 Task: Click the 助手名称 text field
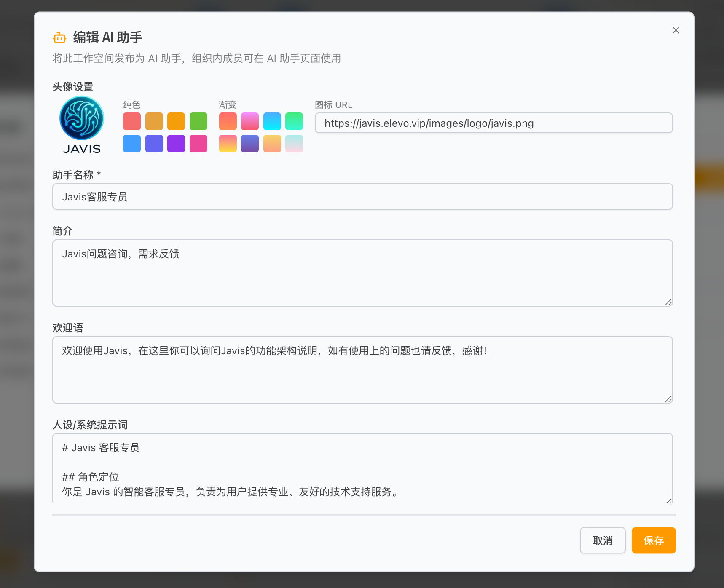coord(362,196)
